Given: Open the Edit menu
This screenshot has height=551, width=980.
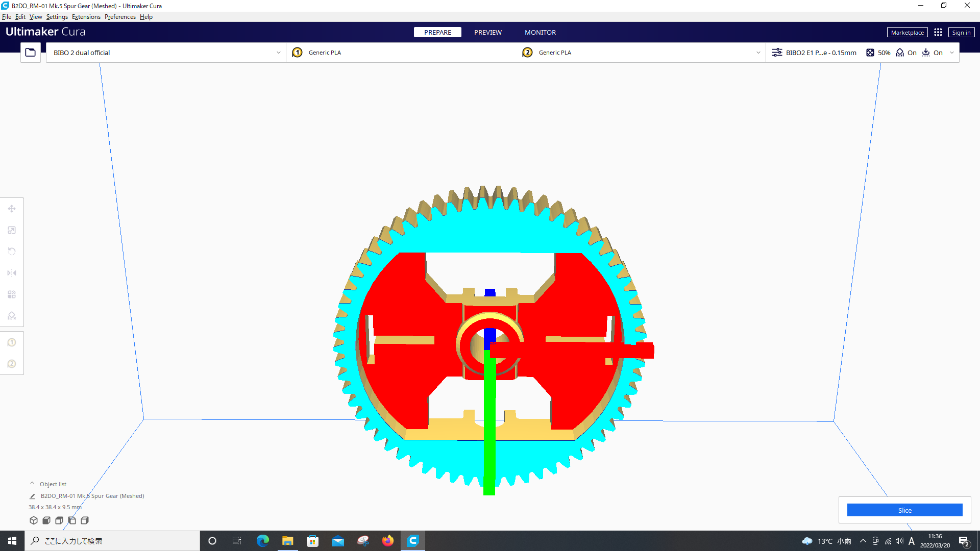Looking at the screenshot, I should pyautogui.click(x=20, y=17).
